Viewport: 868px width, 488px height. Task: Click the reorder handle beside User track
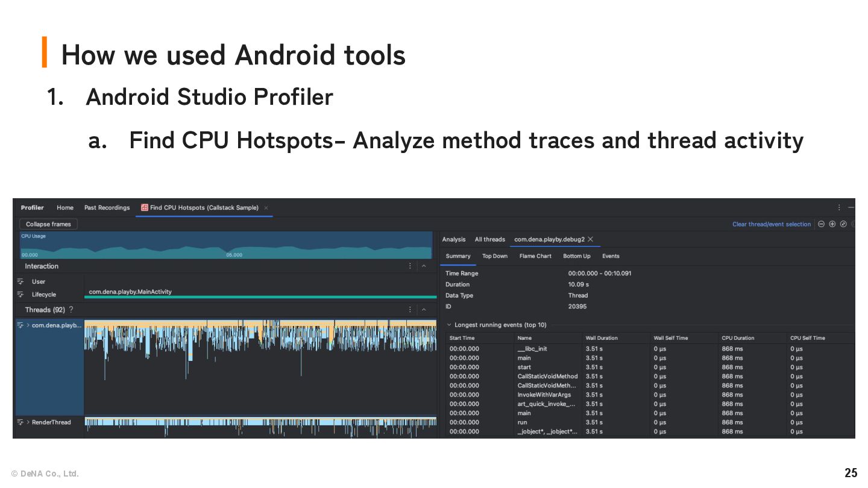20,281
